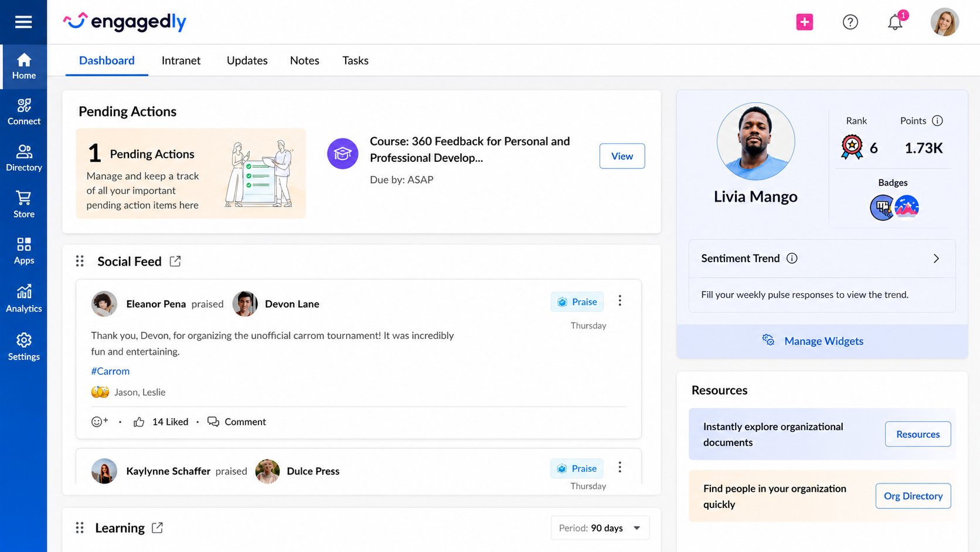
Task: Open the notifications bell
Action: point(895,22)
